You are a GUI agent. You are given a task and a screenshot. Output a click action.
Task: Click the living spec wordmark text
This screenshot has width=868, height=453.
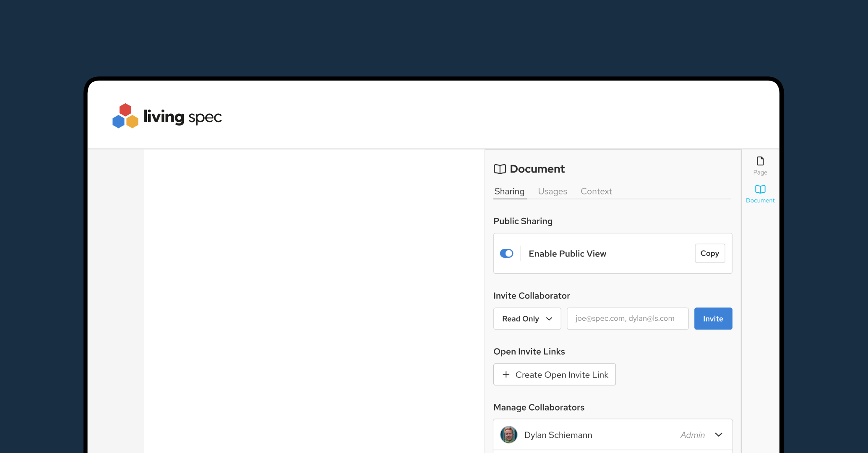pos(182,117)
